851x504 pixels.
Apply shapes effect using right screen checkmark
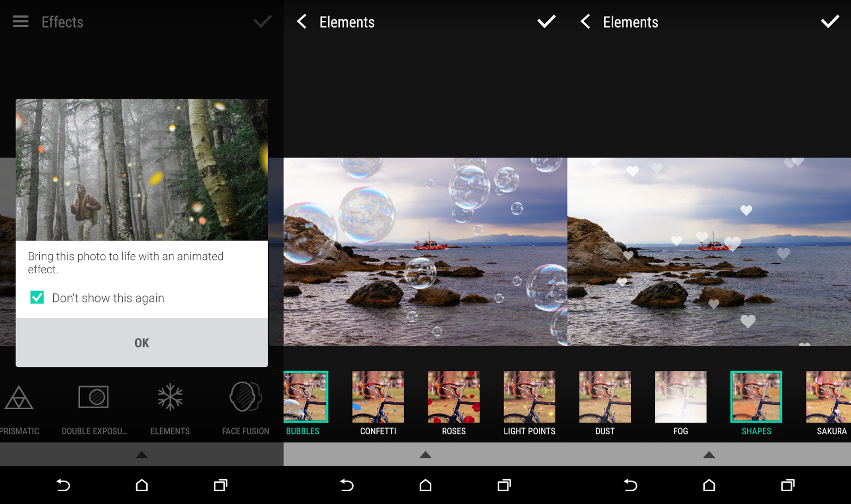pos(830,21)
